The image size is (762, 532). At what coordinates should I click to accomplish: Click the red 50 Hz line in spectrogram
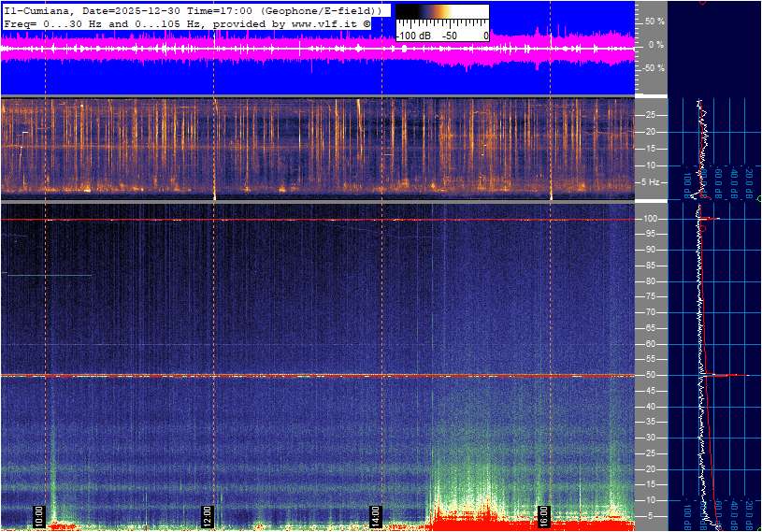tap(280, 376)
